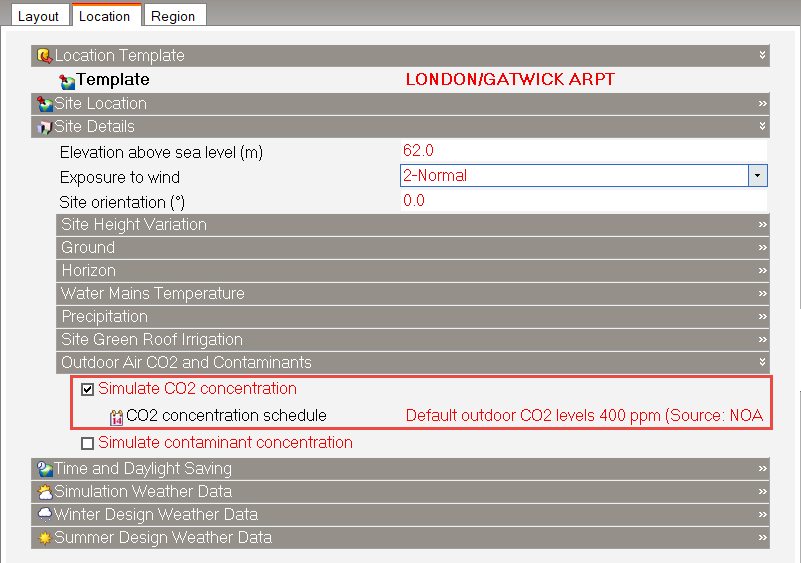Click the Default outdoor CO2 levels schedule value
Image resolution: width=801 pixels, height=563 pixels.
(584, 416)
